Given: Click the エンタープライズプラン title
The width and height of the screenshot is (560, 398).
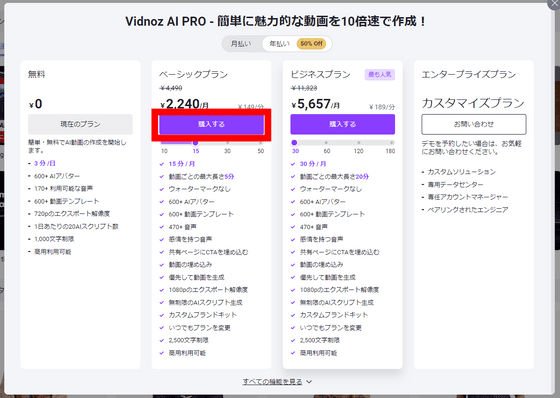Looking at the screenshot, I should click(x=469, y=74).
